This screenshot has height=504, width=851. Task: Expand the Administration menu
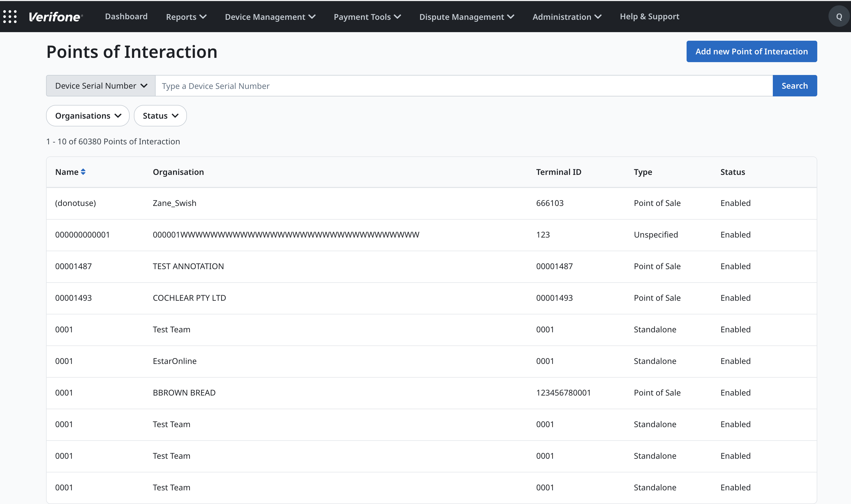point(567,17)
